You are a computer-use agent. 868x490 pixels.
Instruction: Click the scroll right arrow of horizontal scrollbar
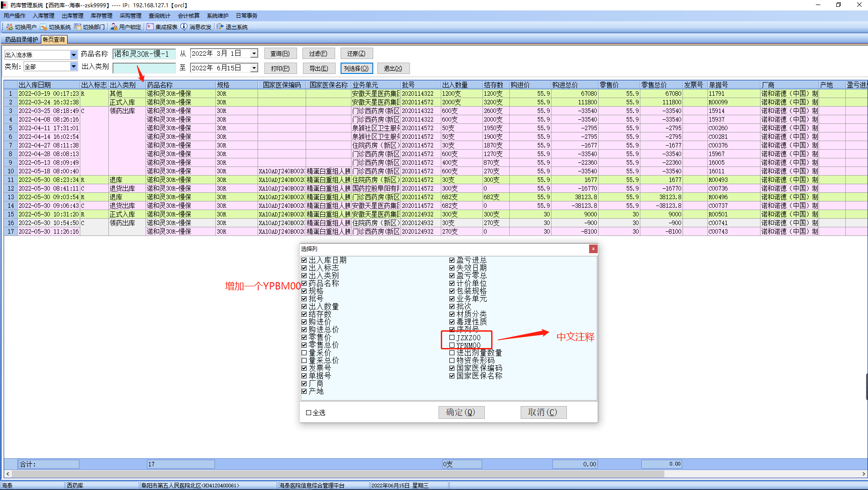pyautogui.click(x=863, y=474)
